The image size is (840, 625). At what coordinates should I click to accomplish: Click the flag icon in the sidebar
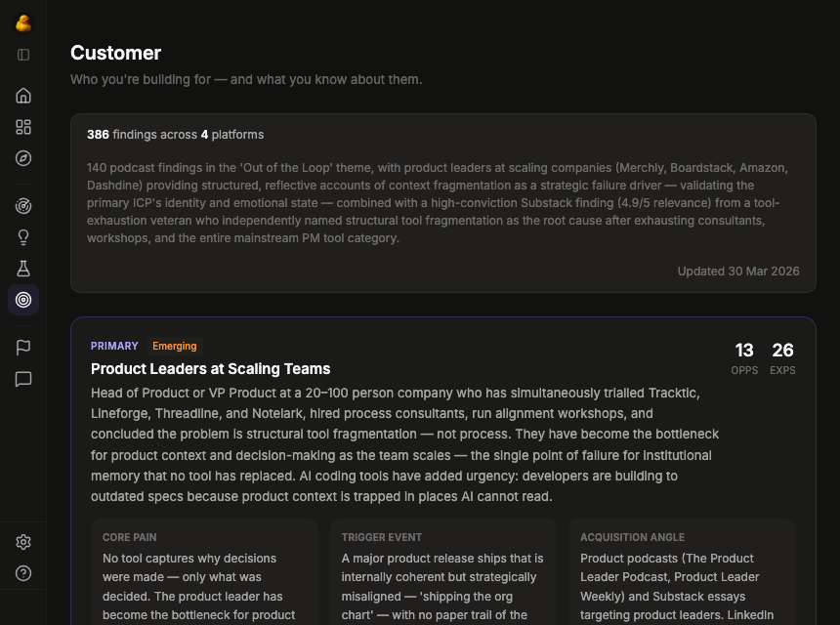click(x=23, y=347)
